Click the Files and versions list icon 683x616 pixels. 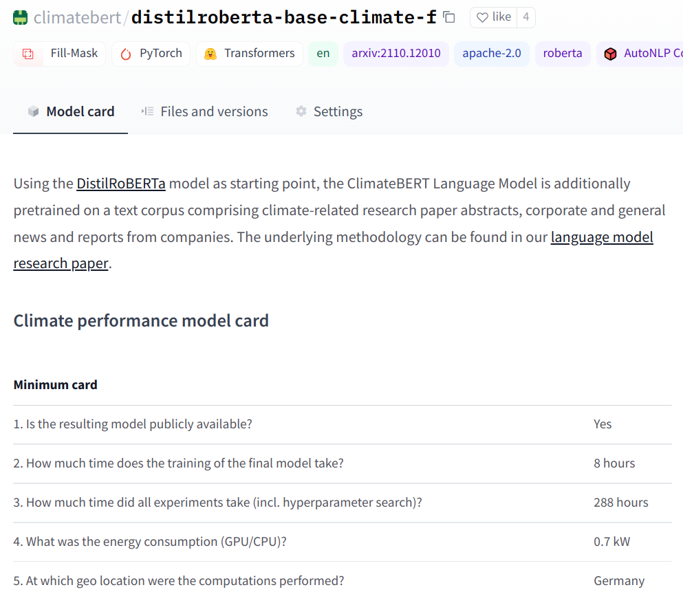coord(147,111)
